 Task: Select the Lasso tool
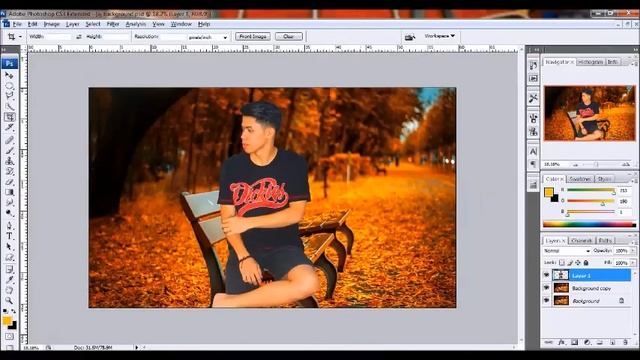point(9,96)
